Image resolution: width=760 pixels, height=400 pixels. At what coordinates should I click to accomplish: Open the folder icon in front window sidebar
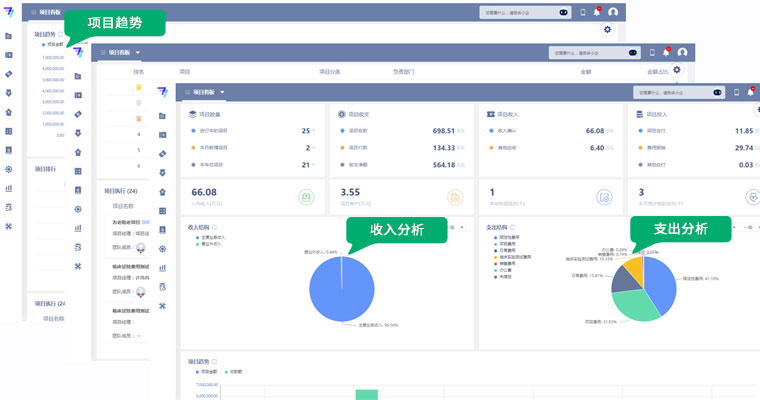point(162,115)
